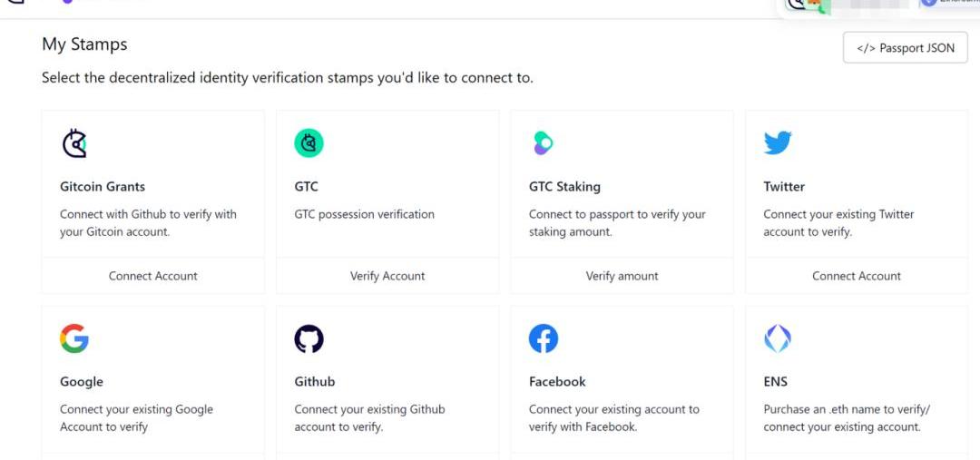Select the Github stamp card title
Image resolution: width=980 pixels, height=460 pixels.
(x=314, y=382)
